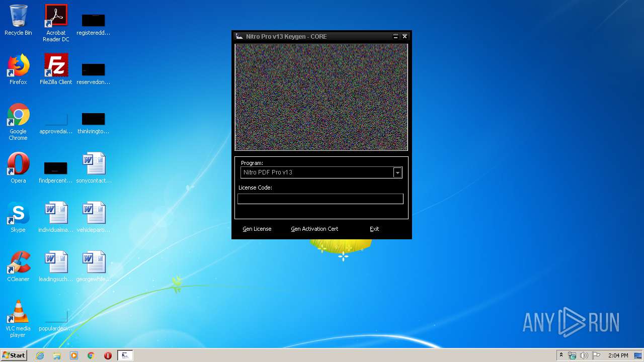Select leadingsuch... Word document
Viewport: 644px width, 362px height.
tap(56, 266)
